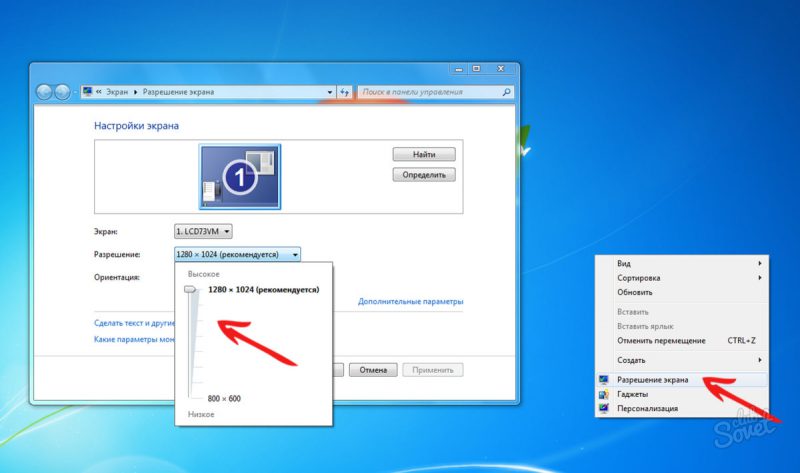Open the Дополнительные параметры link
Viewport: 800px width, 473px height.
coord(411,302)
